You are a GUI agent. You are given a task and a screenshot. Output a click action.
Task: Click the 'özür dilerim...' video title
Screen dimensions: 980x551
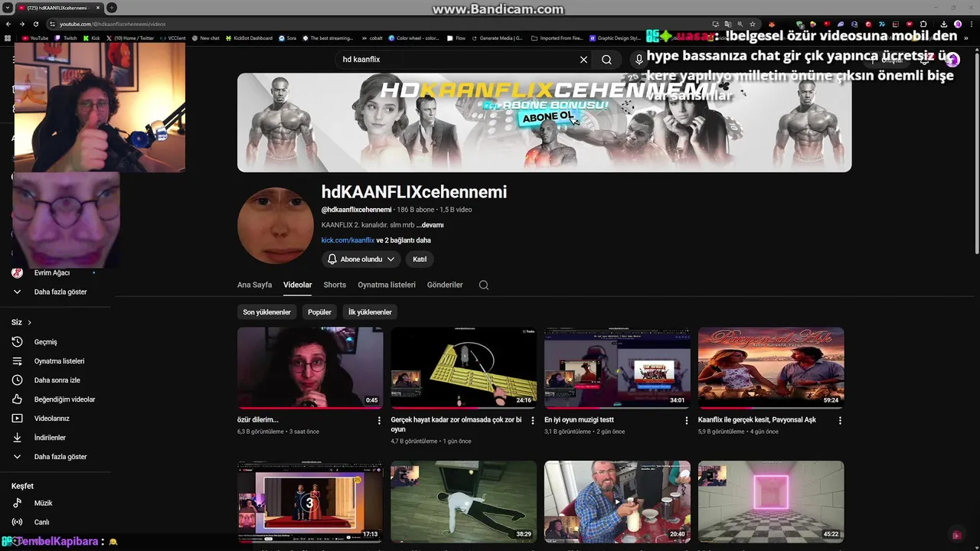pyautogui.click(x=258, y=420)
